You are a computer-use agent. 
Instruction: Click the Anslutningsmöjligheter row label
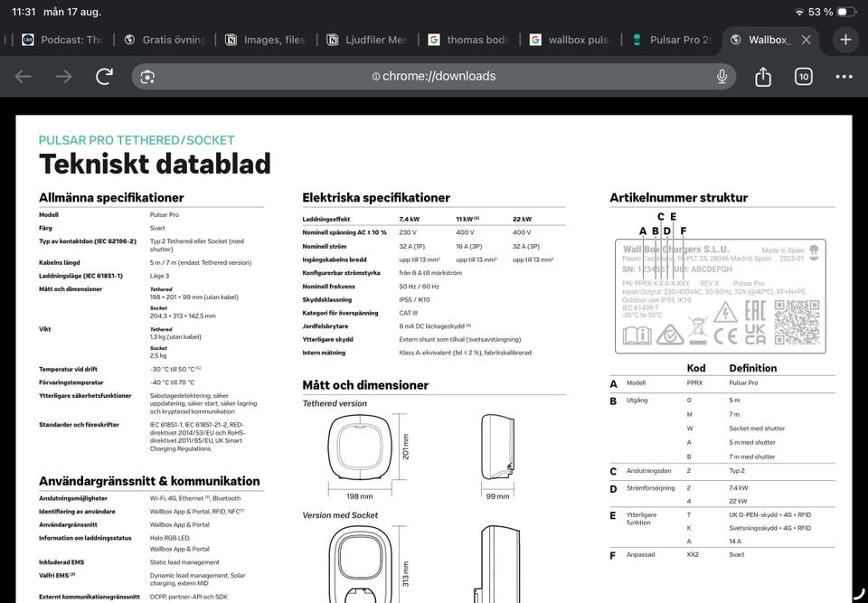tap(73, 498)
